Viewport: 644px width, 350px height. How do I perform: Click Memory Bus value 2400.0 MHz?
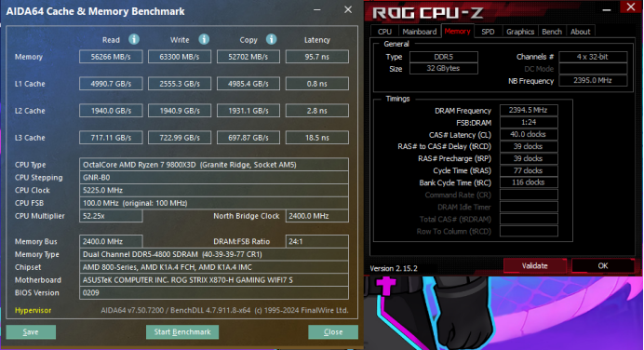pyautogui.click(x=111, y=241)
